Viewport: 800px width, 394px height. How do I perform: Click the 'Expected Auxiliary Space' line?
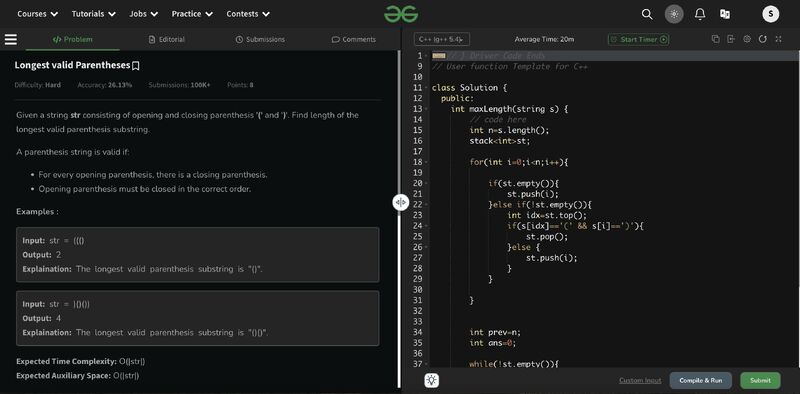point(78,376)
